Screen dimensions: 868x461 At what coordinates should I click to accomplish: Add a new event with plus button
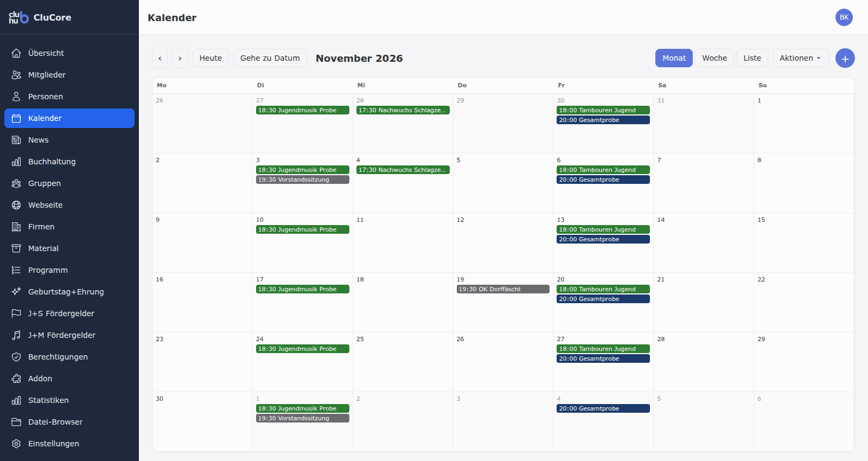click(x=845, y=58)
